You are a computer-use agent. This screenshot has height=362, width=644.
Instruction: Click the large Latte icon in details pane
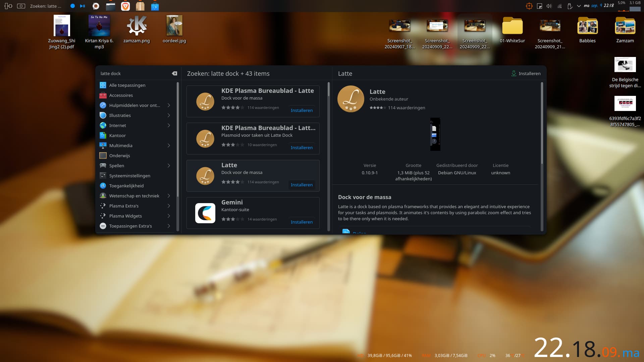[351, 99]
